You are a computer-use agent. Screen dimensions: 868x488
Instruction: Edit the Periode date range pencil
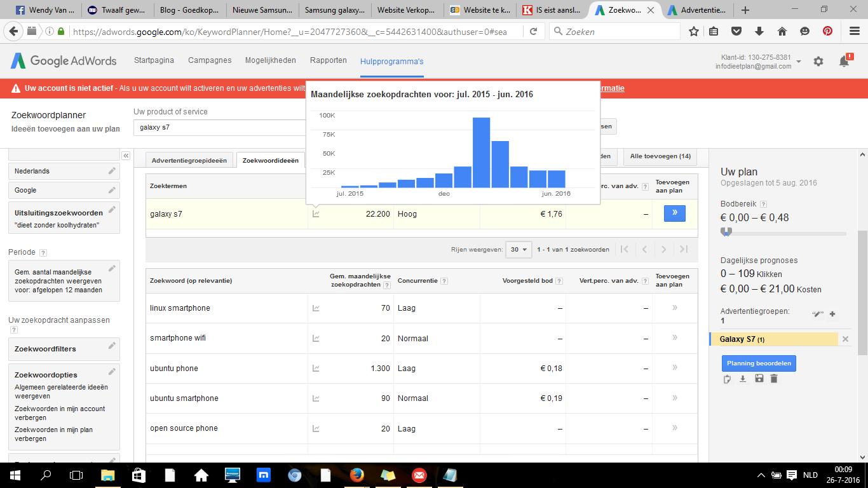112,269
